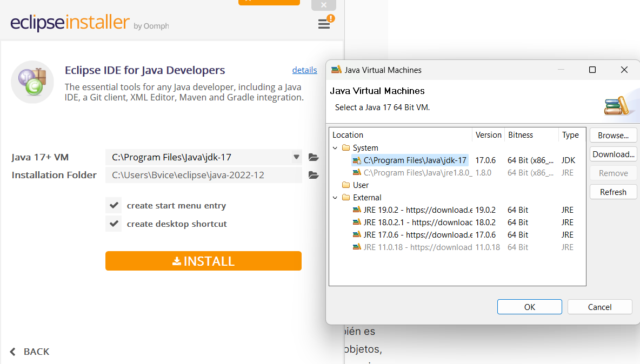Click version 11.0.18 cell
The height and width of the screenshot is (364, 640).
click(x=488, y=247)
